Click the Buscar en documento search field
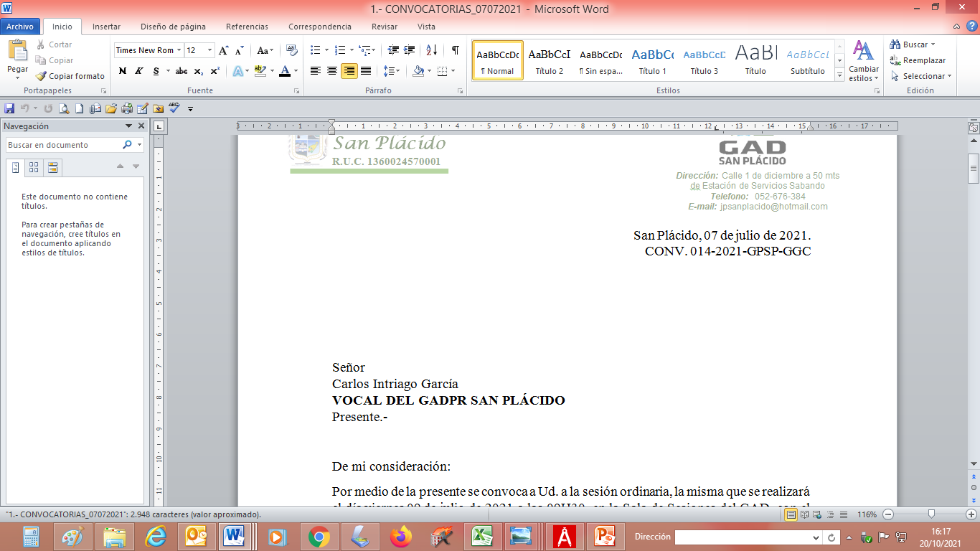 (x=63, y=145)
